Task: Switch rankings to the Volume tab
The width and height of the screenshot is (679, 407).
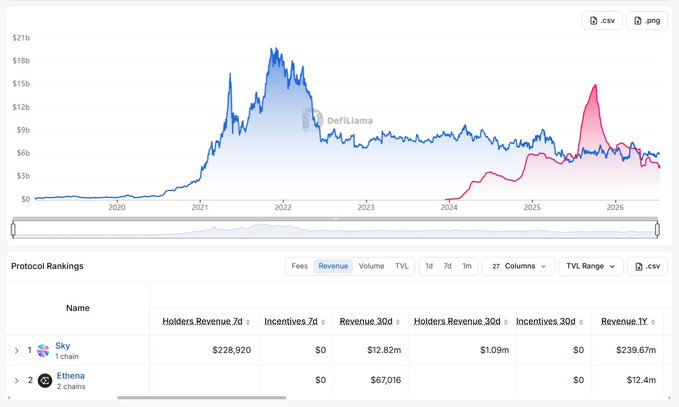Action: coord(371,266)
